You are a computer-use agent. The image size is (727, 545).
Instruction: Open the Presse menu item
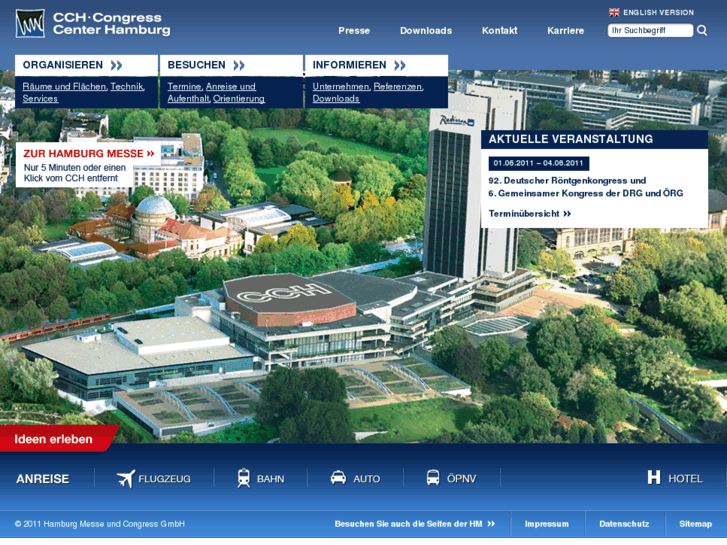[354, 31]
